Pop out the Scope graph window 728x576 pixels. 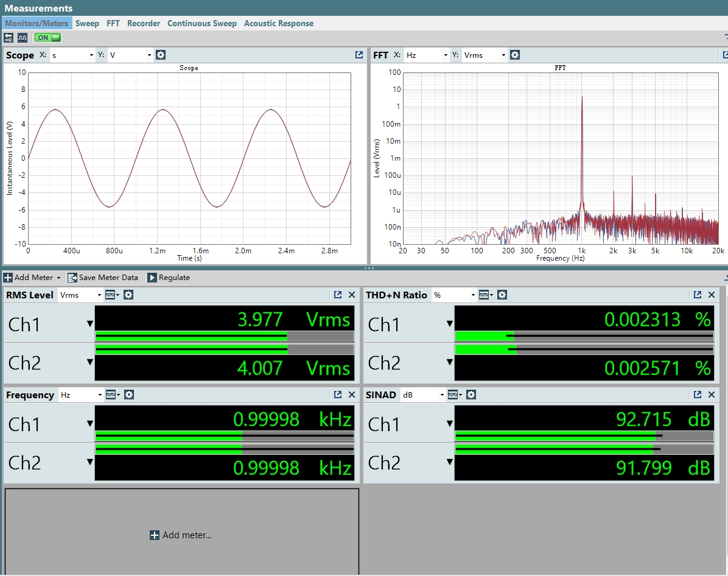[x=359, y=55]
